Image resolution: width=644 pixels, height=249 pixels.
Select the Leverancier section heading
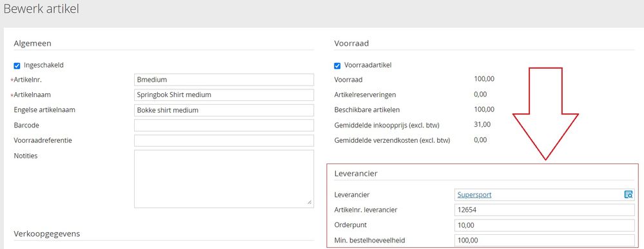(356, 174)
